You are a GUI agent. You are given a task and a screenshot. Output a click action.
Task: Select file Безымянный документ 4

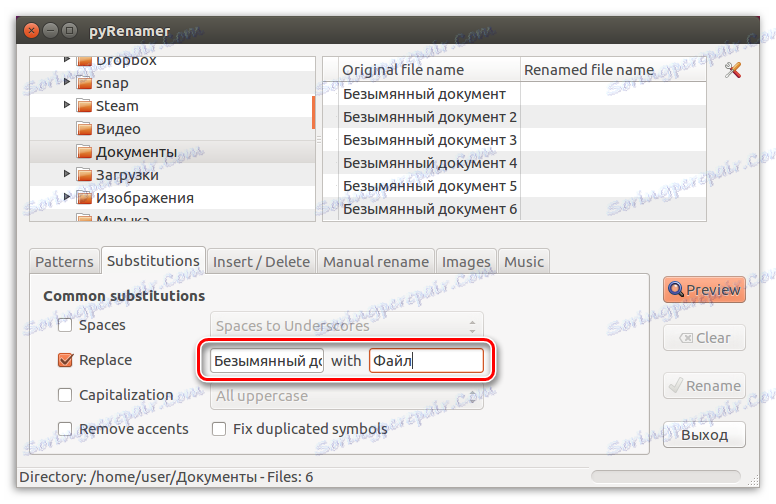point(515,163)
